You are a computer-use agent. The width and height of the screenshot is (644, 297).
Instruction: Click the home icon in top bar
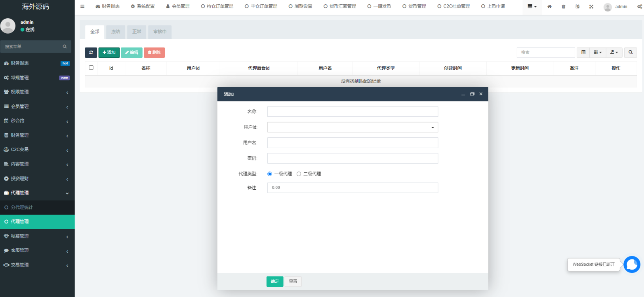549,7
